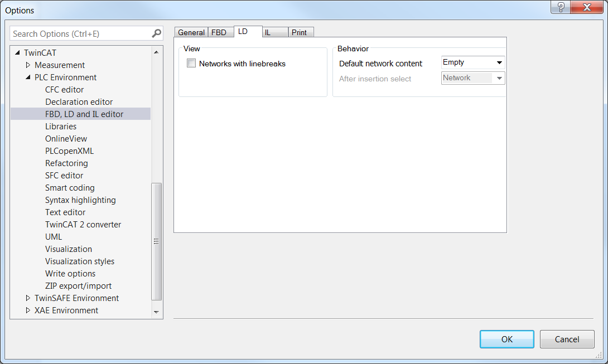Click the Networks with linebreaks label

(x=242, y=64)
